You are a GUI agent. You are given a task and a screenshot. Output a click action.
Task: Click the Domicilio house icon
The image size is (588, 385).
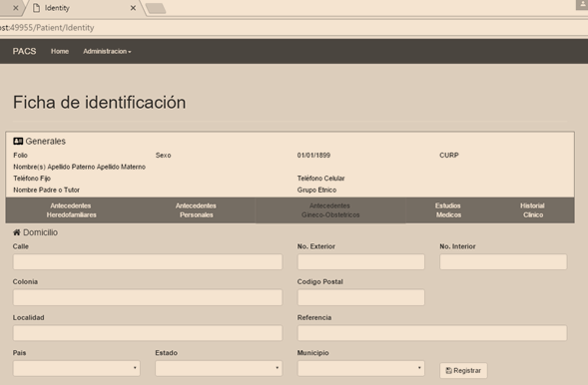point(17,232)
